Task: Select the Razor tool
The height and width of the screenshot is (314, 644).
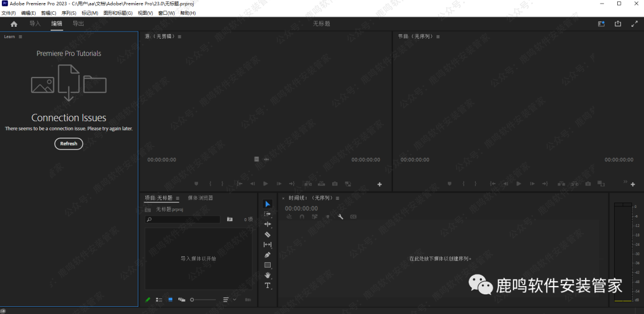Action: (267, 234)
